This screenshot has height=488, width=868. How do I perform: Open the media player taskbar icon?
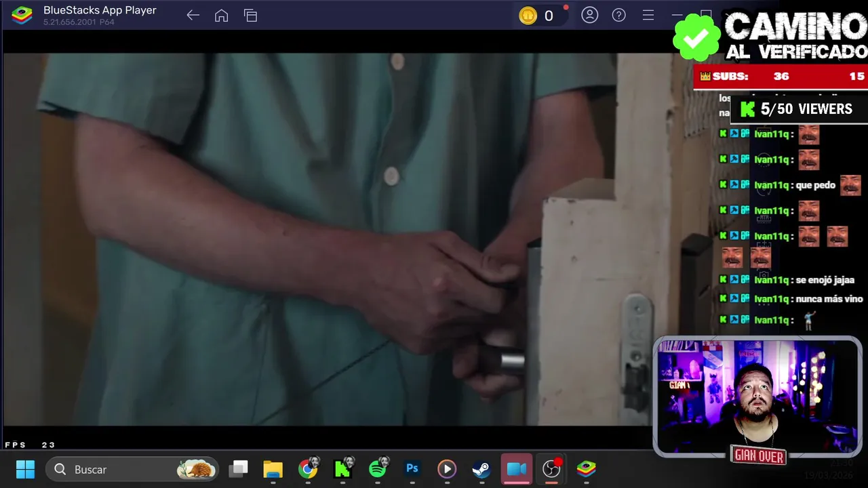click(446, 469)
